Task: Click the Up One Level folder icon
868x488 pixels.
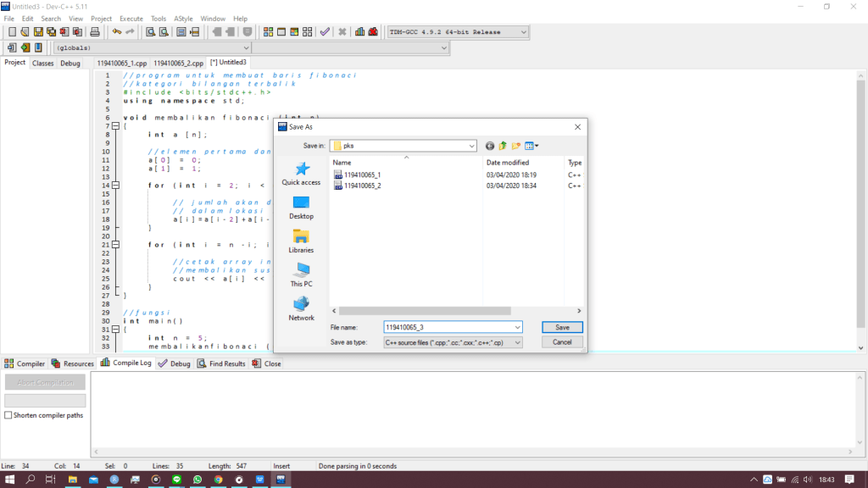Action: [x=503, y=146]
